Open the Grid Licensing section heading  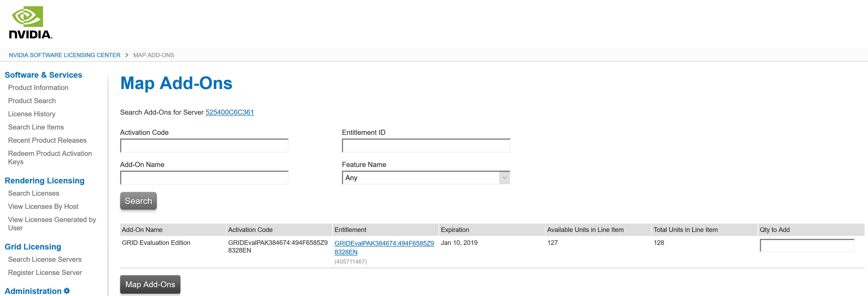[33, 247]
